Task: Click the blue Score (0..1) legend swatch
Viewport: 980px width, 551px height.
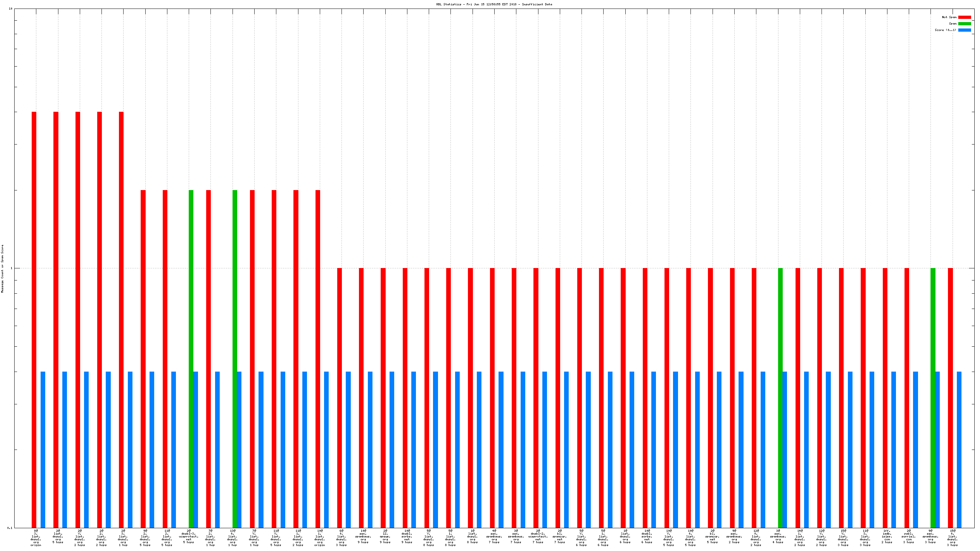Action: pos(964,30)
